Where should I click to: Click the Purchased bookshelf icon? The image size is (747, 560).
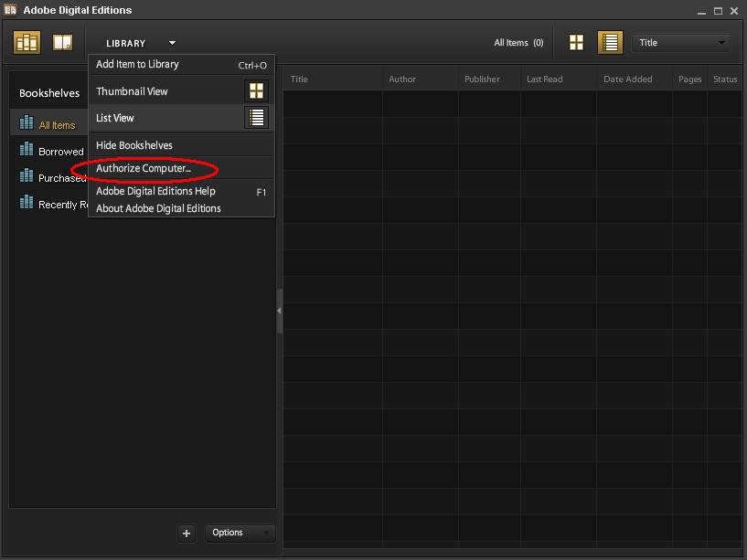[x=27, y=175]
